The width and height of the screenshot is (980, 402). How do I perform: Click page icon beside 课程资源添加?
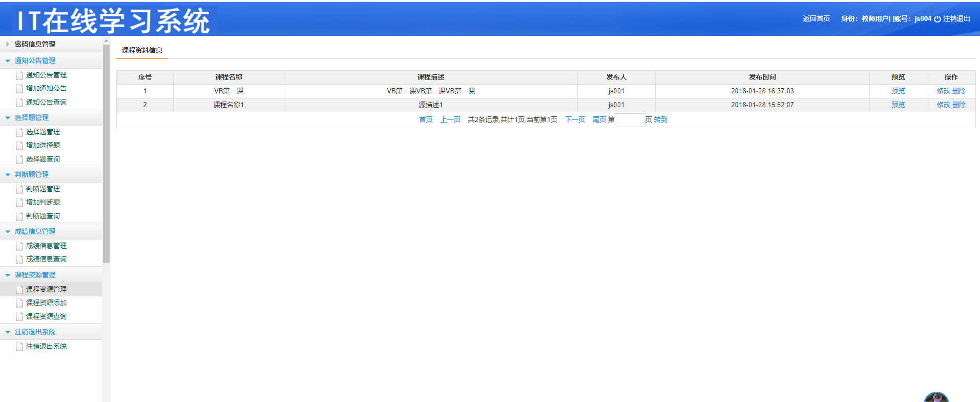[x=19, y=303]
